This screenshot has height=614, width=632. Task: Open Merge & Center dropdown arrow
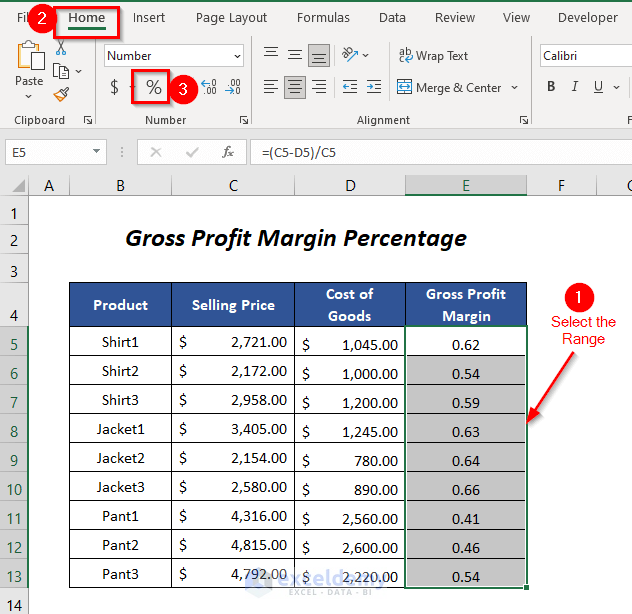pyautogui.click(x=514, y=87)
